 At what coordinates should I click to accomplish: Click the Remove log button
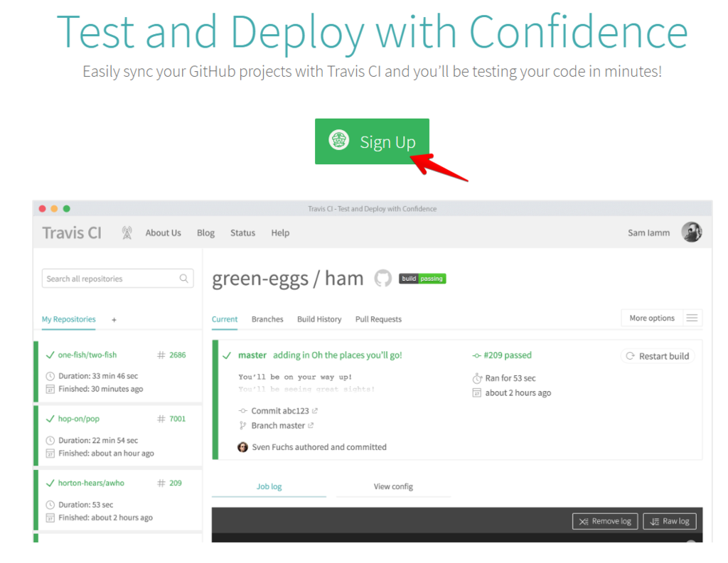click(605, 521)
